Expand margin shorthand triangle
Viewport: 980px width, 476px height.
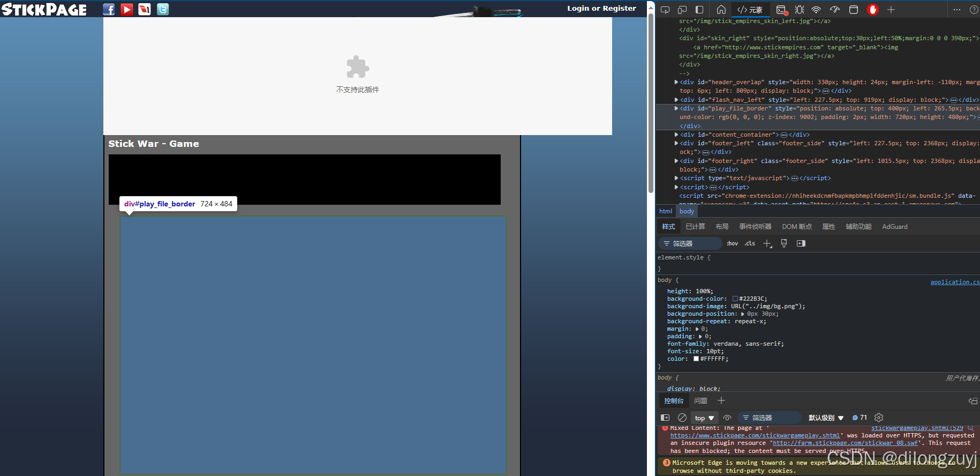coord(697,329)
